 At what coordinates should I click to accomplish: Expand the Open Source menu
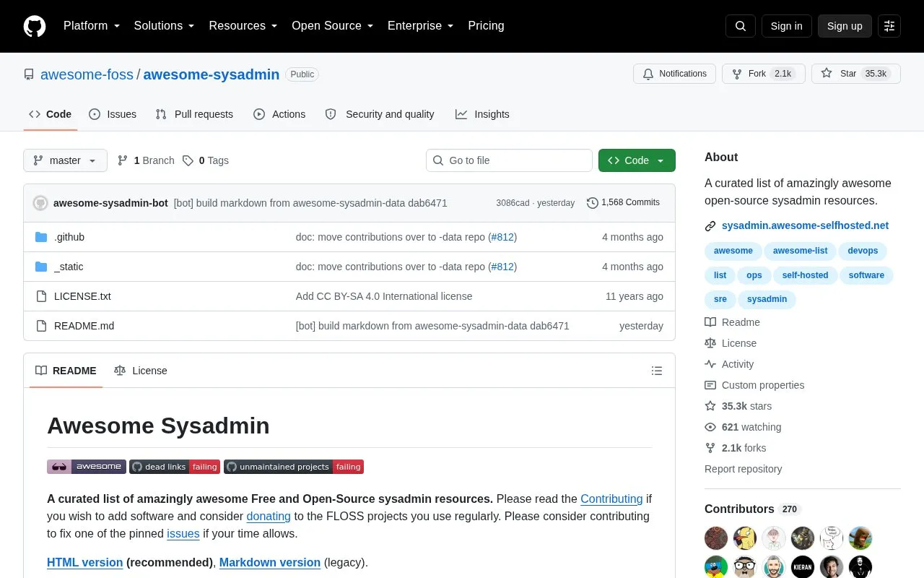coord(333,26)
